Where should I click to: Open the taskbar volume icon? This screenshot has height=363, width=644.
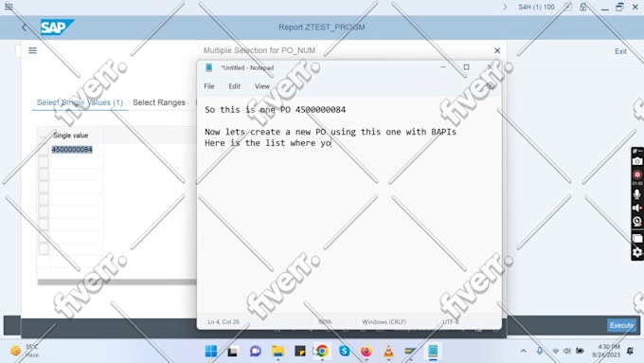567,351
